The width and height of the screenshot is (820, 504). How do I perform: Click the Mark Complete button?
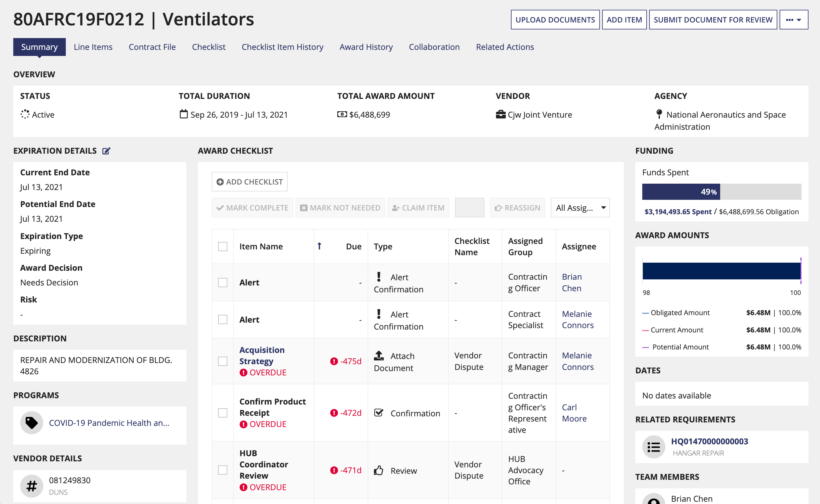click(x=252, y=208)
